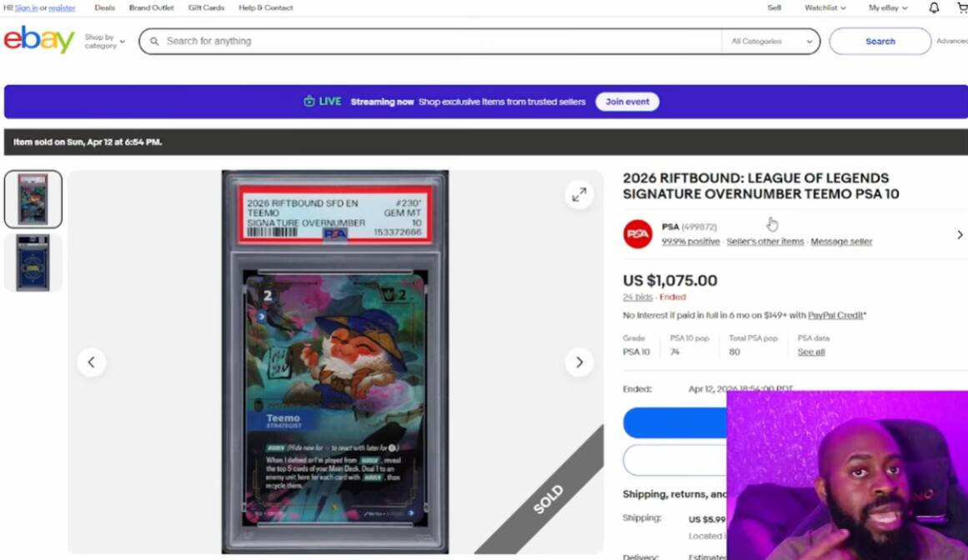Click the PSA seller logo

[638, 234]
